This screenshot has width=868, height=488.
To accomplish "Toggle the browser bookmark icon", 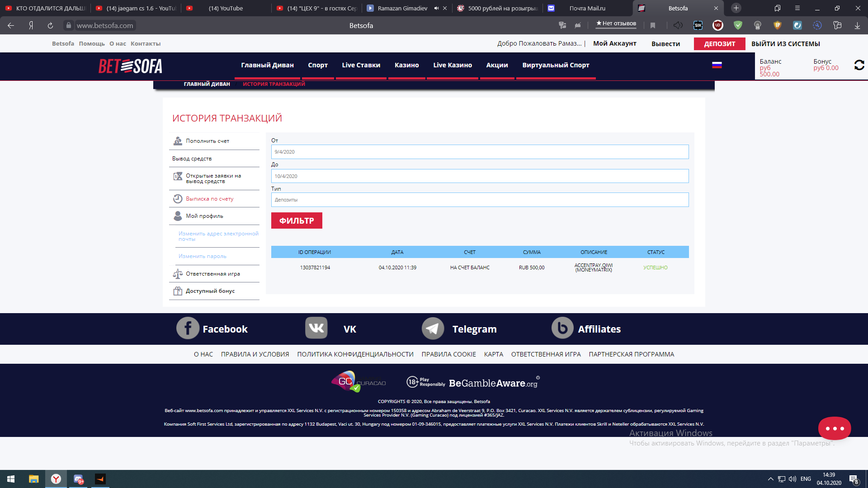I will 652,25.
